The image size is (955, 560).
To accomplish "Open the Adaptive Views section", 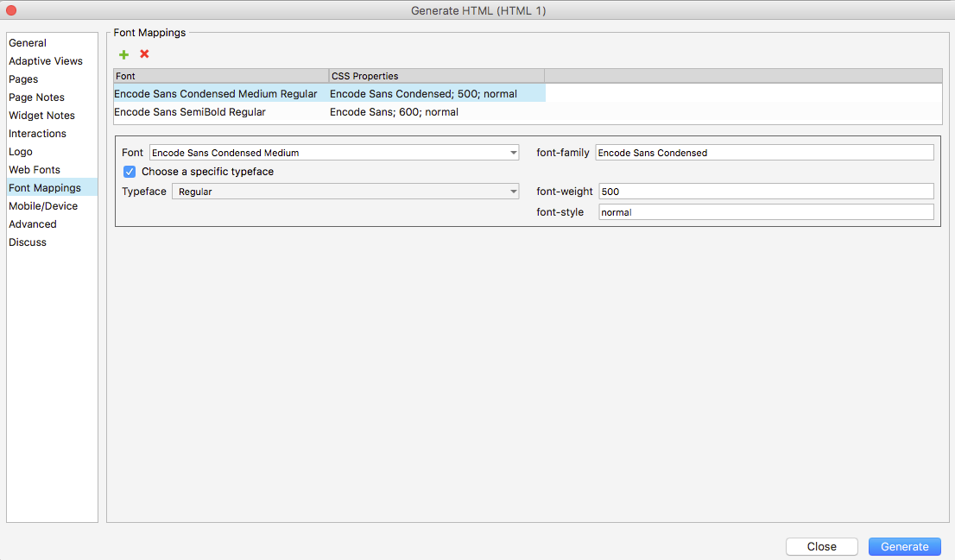I will click(x=46, y=61).
